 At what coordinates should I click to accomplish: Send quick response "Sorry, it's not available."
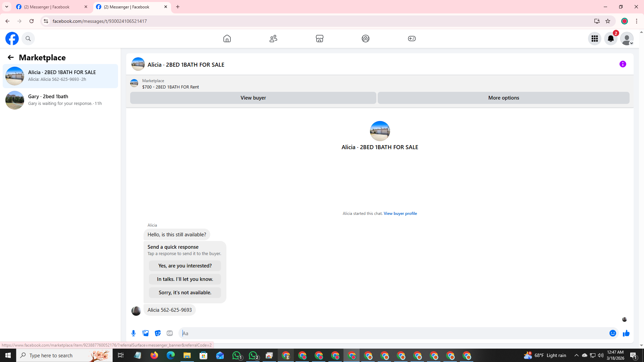point(185,293)
